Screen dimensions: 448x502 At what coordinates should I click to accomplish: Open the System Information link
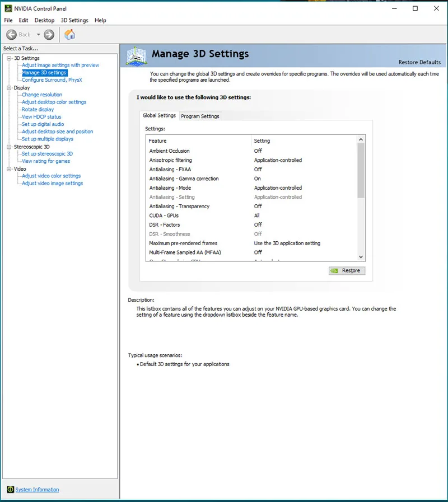click(37, 490)
